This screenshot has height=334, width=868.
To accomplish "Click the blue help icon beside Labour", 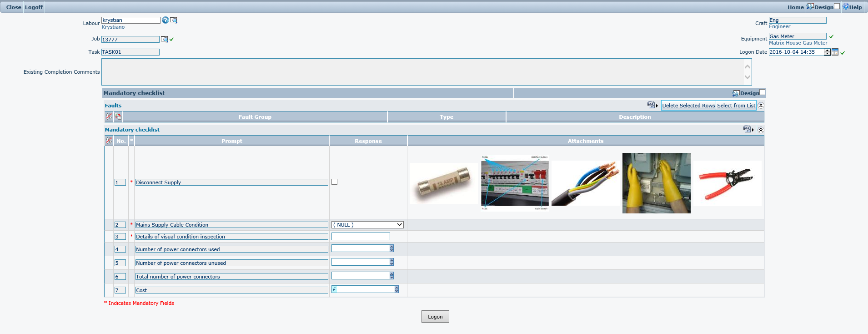I will (166, 20).
